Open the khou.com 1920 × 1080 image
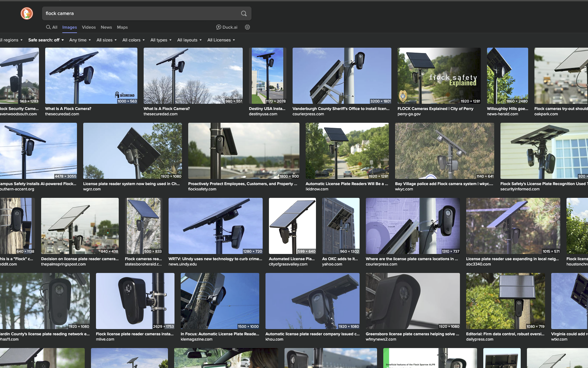The height and width of the screenshot is (368, 588). coord(313,301)
